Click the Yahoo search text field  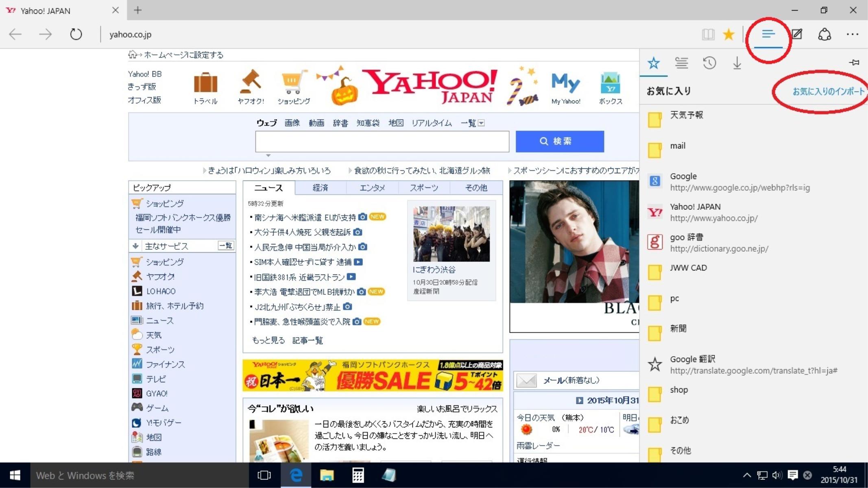tap(382, 141)
